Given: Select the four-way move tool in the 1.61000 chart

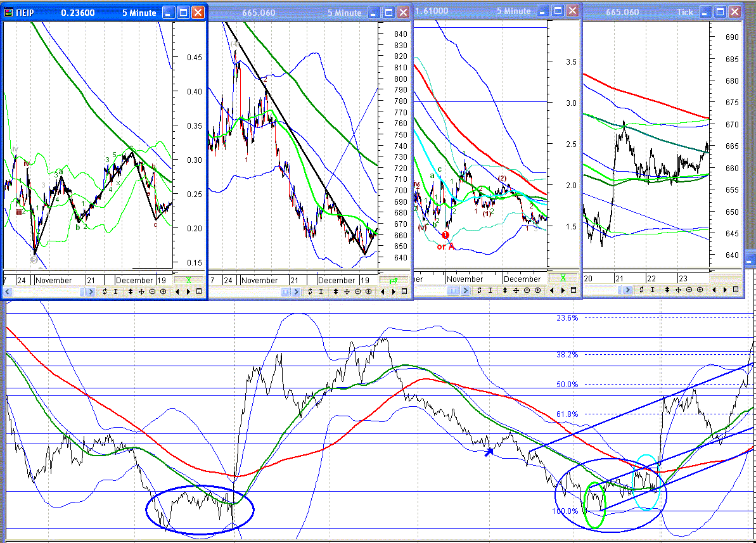Looking at the screenshot, I should (516, 290).
